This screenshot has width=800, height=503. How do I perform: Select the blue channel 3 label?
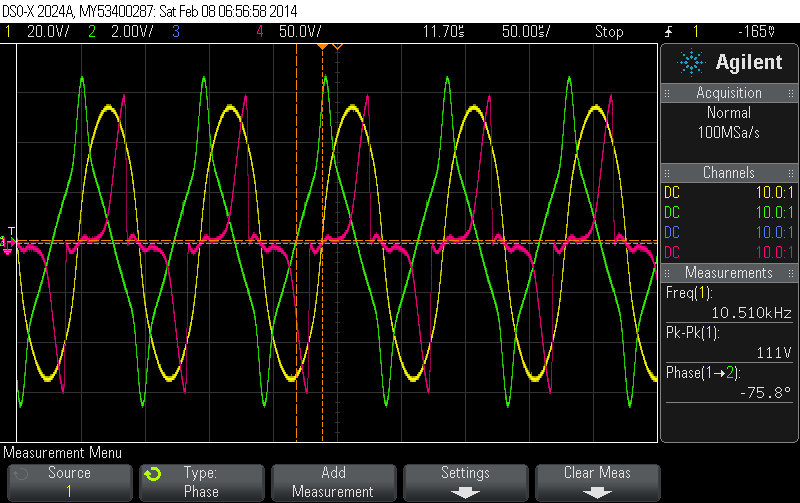[x=176, y=32]
